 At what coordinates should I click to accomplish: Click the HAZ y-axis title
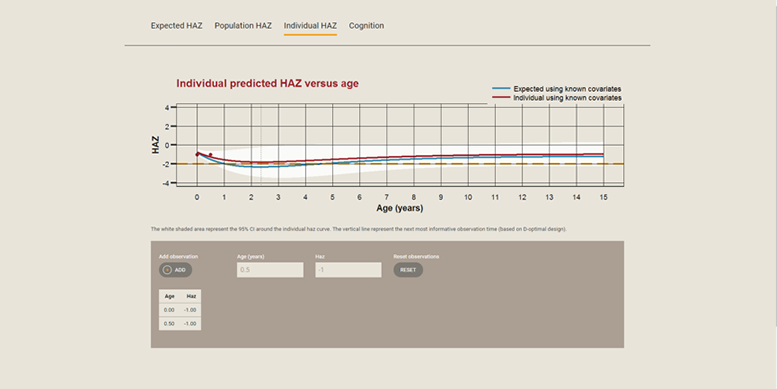[x=156, y=145]
